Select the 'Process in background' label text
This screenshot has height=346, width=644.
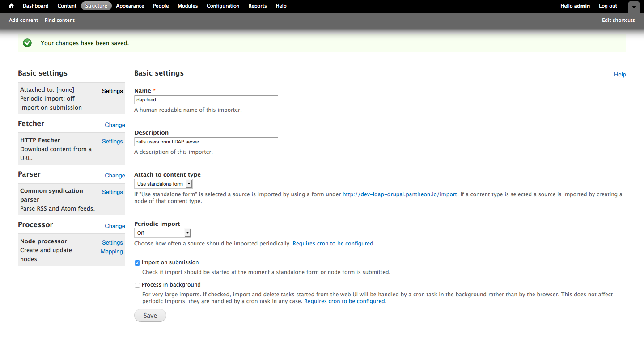[x=171, y=285]
